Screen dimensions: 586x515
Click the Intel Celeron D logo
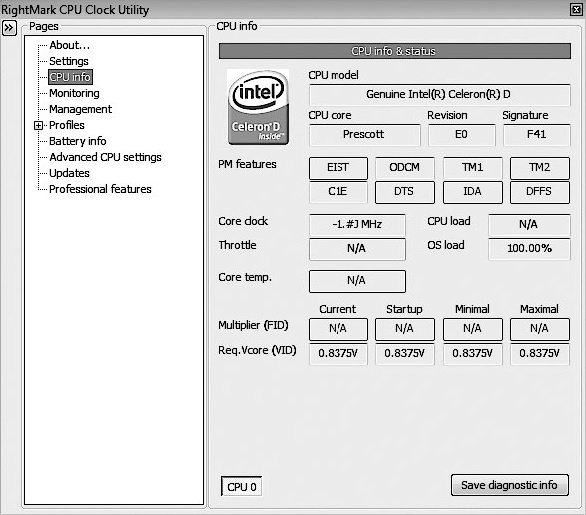[x=258, y=107]
